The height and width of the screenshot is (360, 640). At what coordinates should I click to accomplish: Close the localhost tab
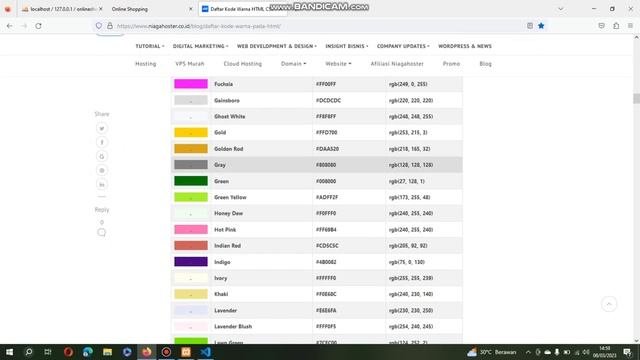[100, 9]
